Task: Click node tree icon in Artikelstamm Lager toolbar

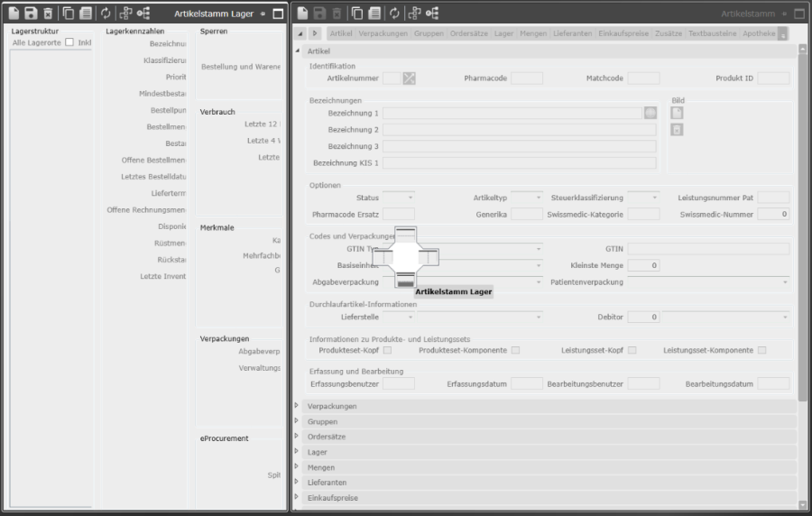Action: 143,14
